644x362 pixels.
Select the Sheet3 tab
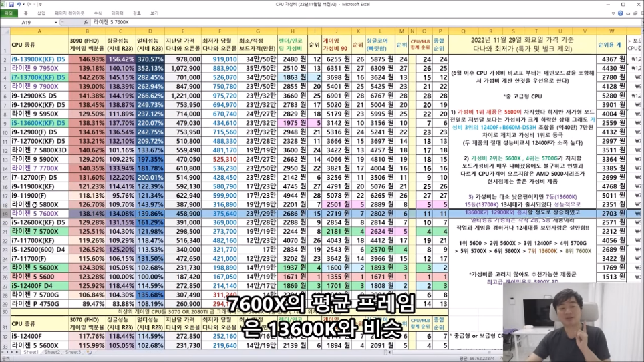tap(73, 352)
